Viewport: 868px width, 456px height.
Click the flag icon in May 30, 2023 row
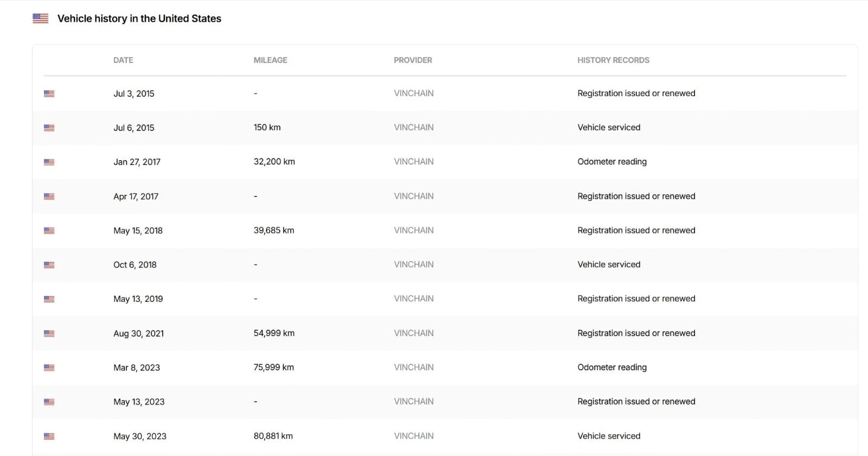click(49, 436)
